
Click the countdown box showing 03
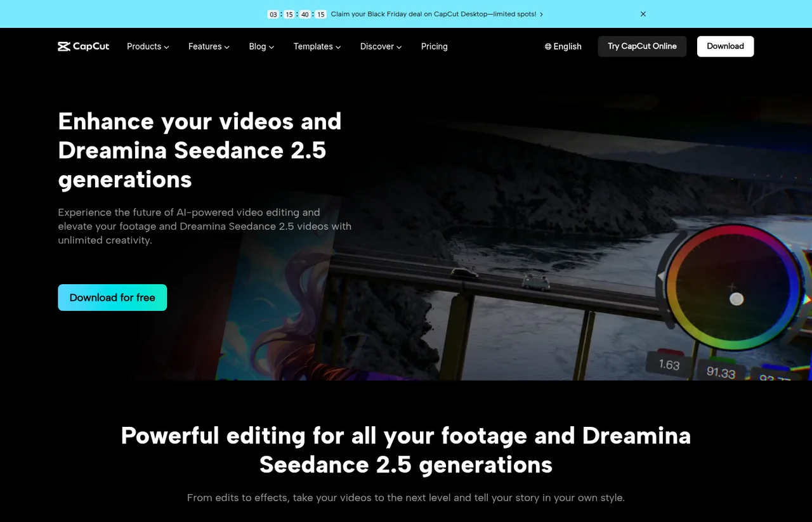pyautogui.click(x=273, y=14)
